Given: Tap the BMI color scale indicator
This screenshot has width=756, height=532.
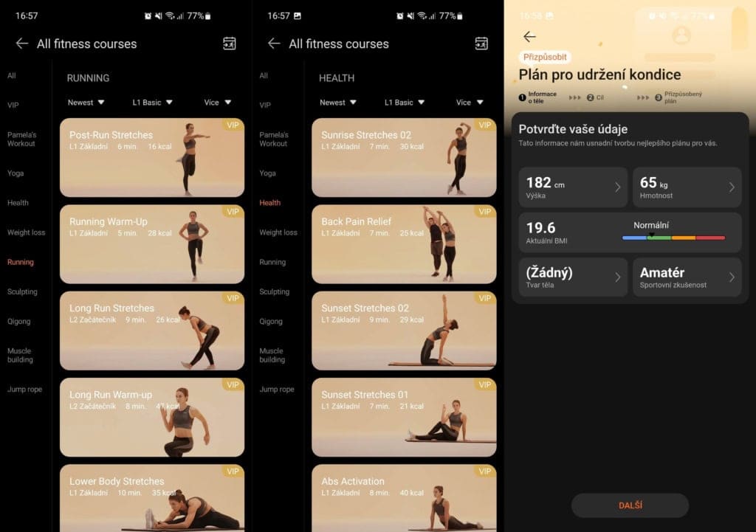Looking at the screenshot, I should pos(672,237).
